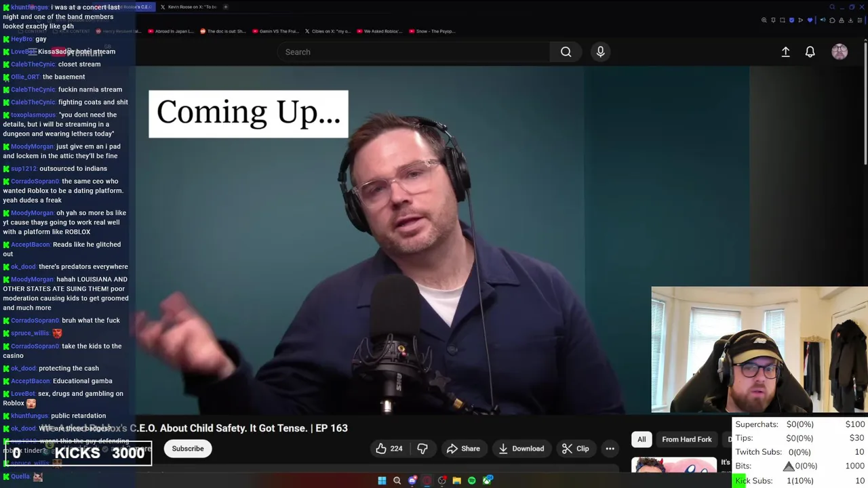Open Xbox app from the taskbar
The height and width of the screenshot is (488, 868).
pos(487,481)
